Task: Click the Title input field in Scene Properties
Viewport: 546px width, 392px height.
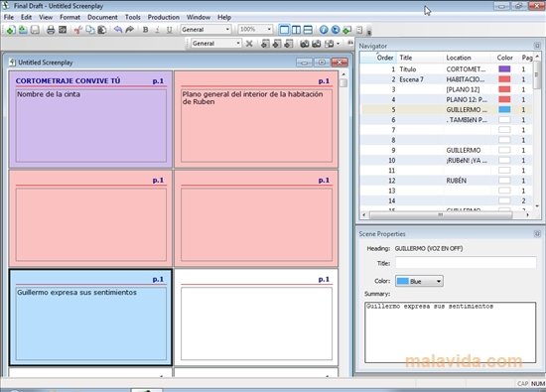Action: [x=466, y=263]
